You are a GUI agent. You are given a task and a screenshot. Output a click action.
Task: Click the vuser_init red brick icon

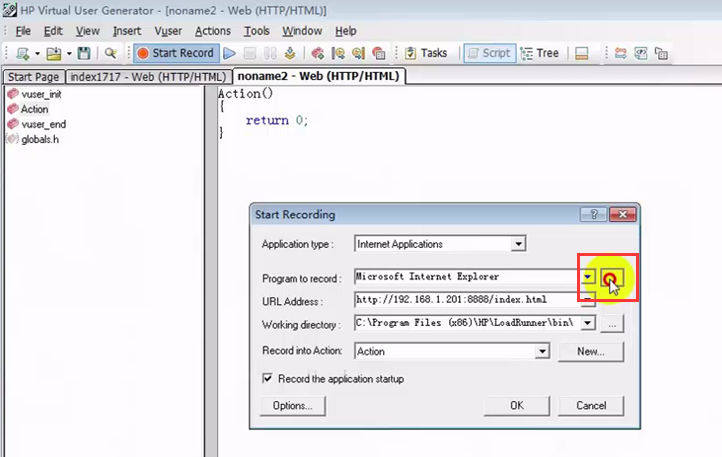point(13,94)
